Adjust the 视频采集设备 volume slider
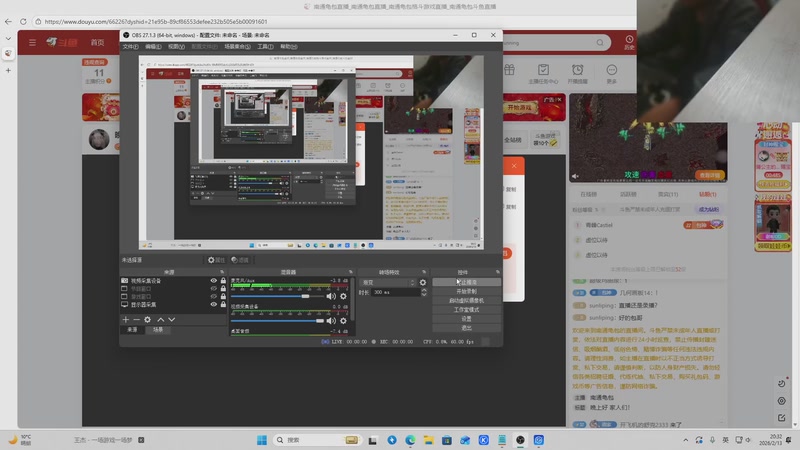This screenshot has height=450, width=800. tap(277, 320)
